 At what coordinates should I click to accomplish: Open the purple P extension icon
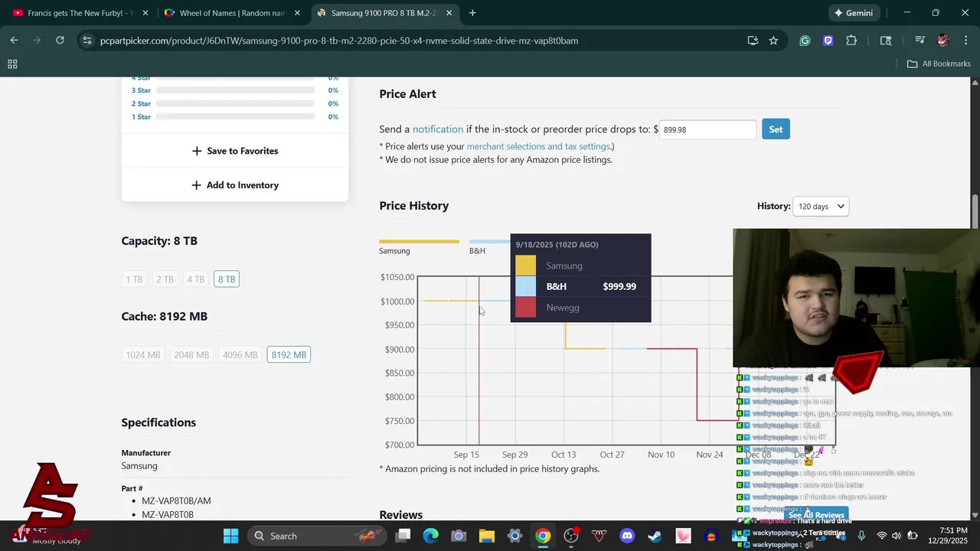click(828, 41)
